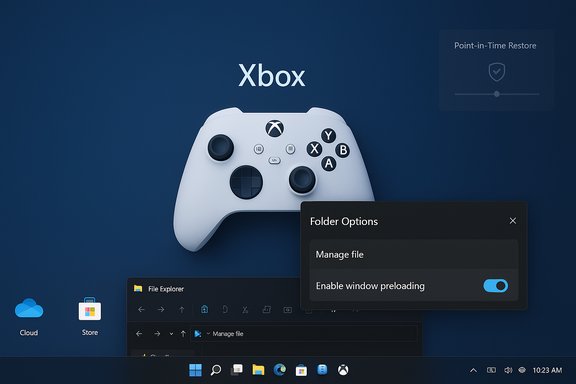The image size is (576, 384).
Task: Navigate forward in File Explorer address row
Action: point(157,334)
